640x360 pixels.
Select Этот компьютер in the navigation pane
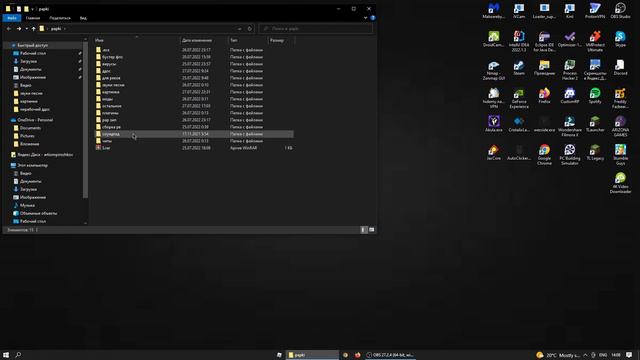point(32,165)
